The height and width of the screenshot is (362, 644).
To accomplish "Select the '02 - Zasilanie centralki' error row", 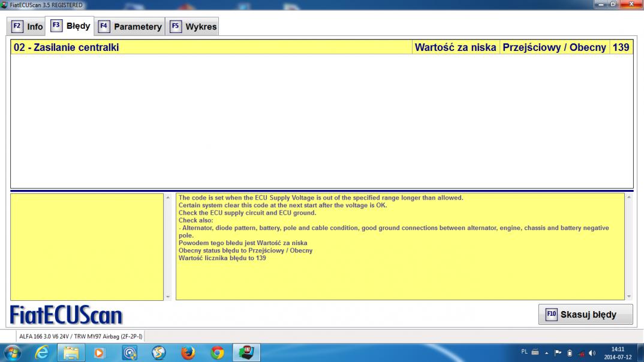I will (322, 47).
